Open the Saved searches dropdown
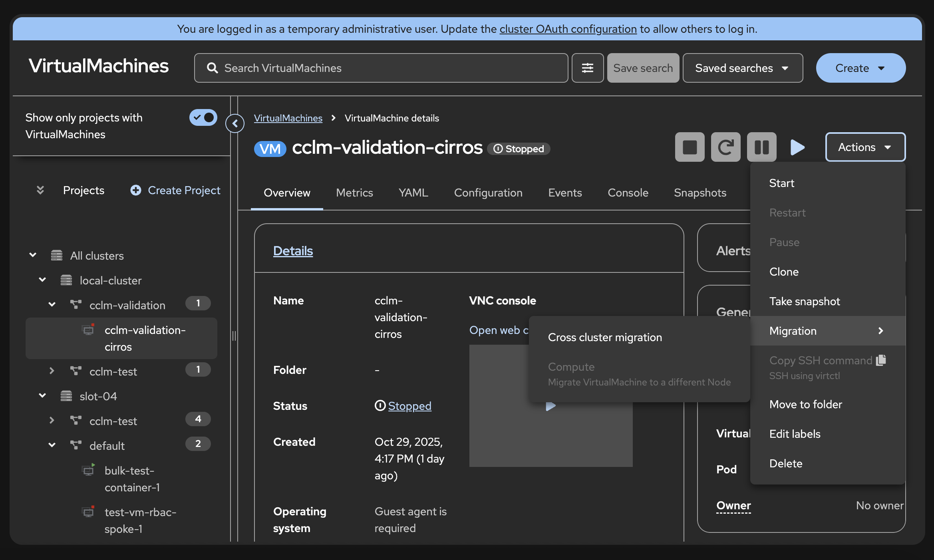The height and width of the screenshot is (560, 934). coord(742,68)
